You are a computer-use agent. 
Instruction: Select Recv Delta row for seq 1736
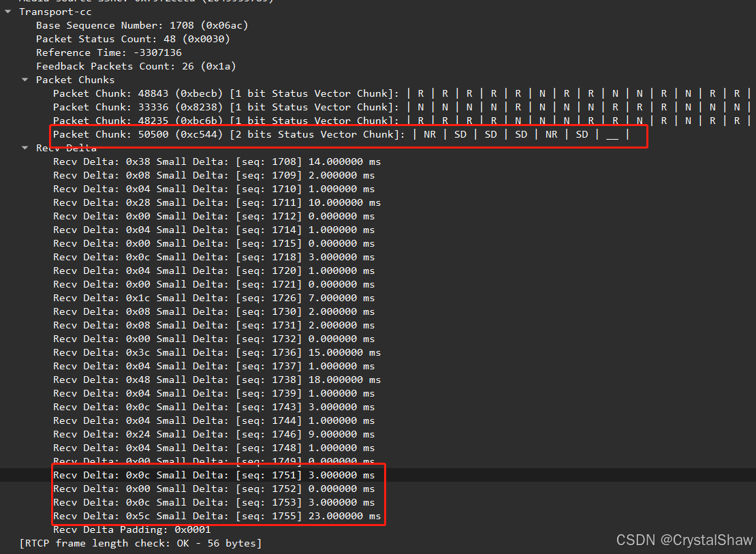(x=217, y=352)
